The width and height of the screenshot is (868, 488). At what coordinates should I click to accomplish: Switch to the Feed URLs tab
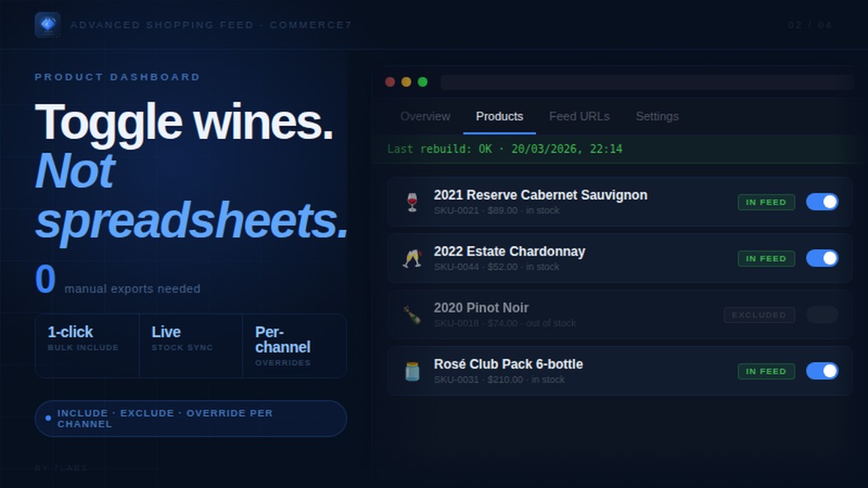click(x=579, y=117)
